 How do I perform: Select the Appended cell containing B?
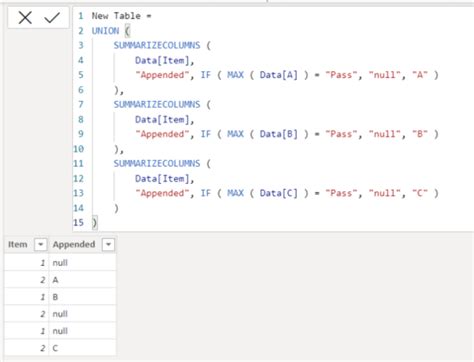coord(82,297)
